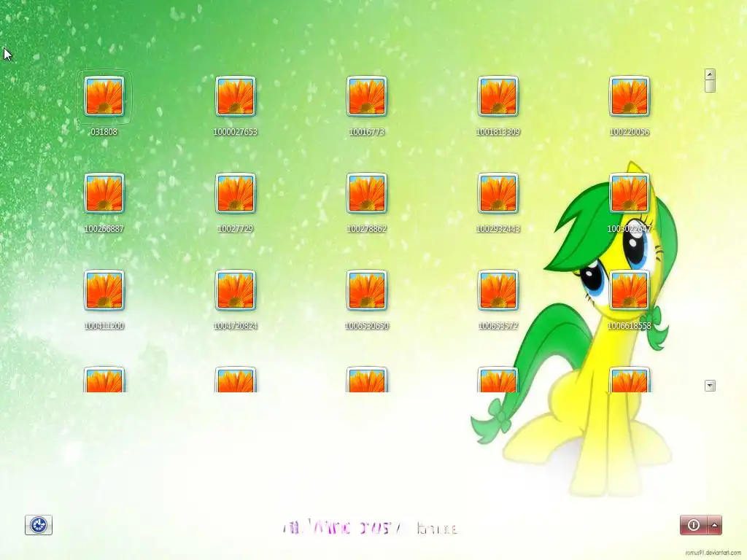Click the 1004720824 account name label
This screenshot has height=560, width=747.
(236, 326)
